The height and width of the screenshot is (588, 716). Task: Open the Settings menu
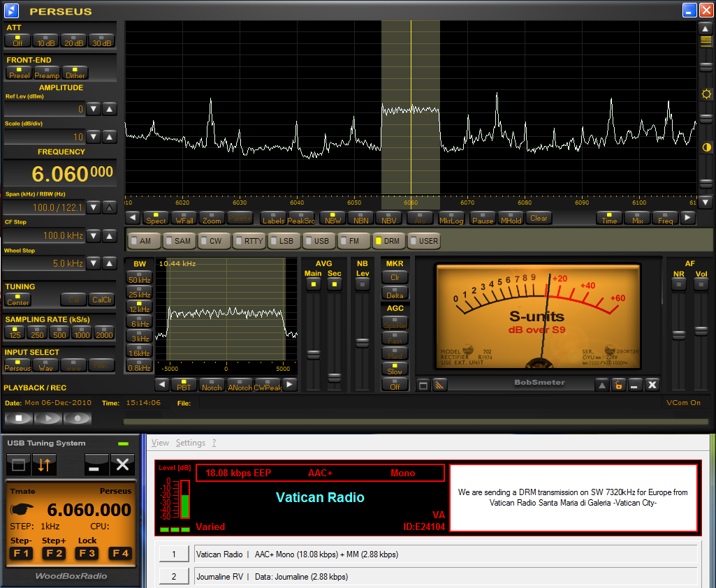pos(190,443)
